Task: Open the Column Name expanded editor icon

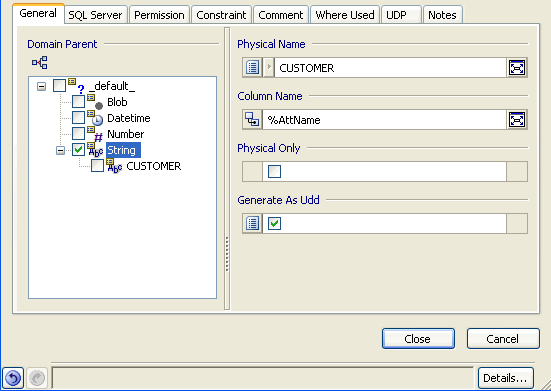Action: coord(517,119)
